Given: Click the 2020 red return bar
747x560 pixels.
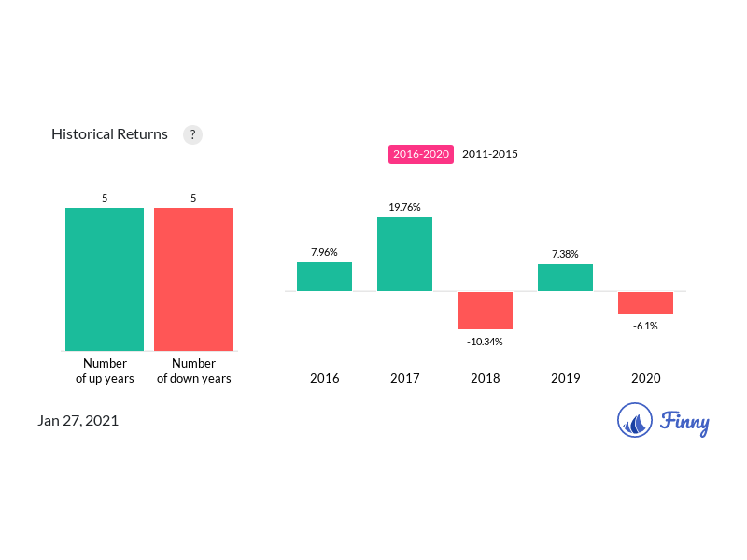Looking at the screenshot, I should [645, 302].
